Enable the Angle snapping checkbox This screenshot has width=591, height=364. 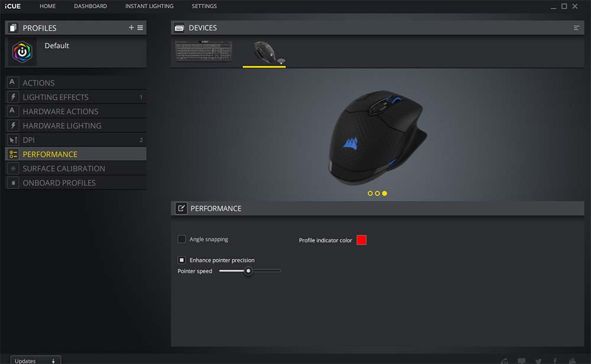(x=182, y=239)
